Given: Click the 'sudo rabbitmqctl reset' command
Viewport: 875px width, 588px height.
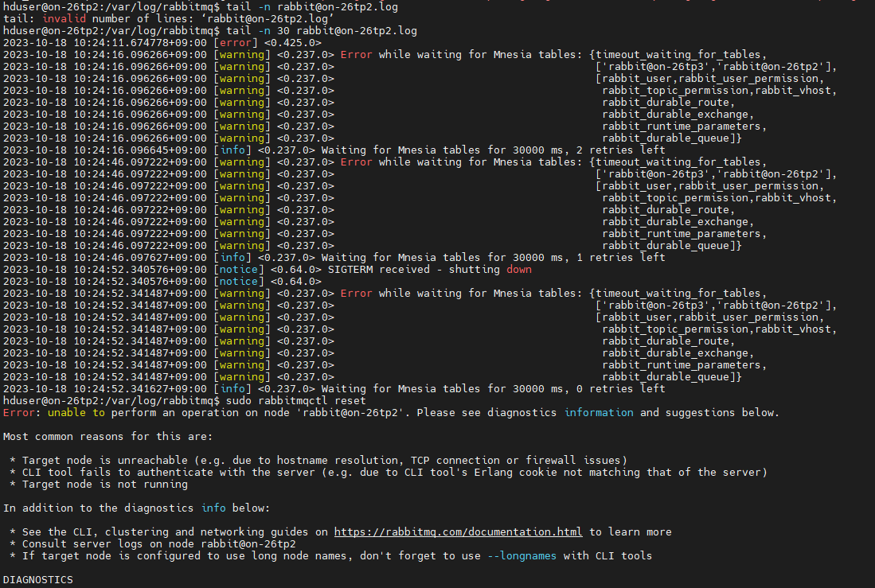Looking at the screenshot, I should (295, 401).
